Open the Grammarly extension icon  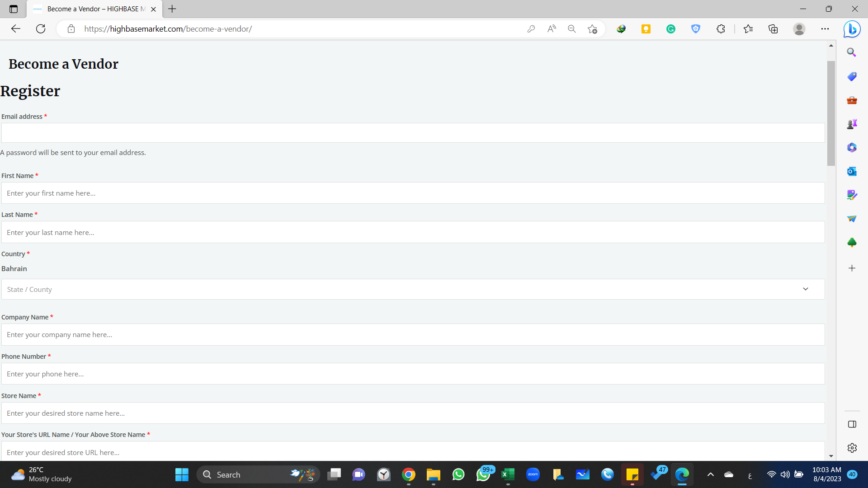[671, 29]
